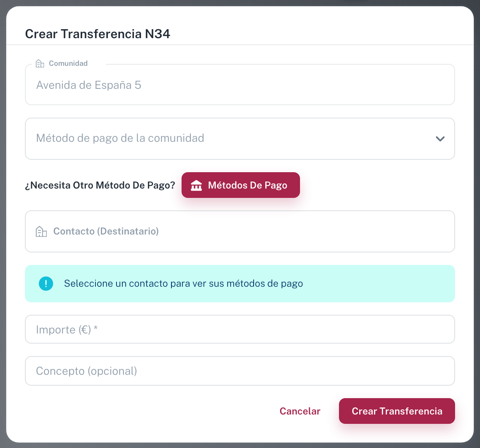Expand the community payment method chevron
This screenshot has height=448, width=480.
tap(440, 139)
